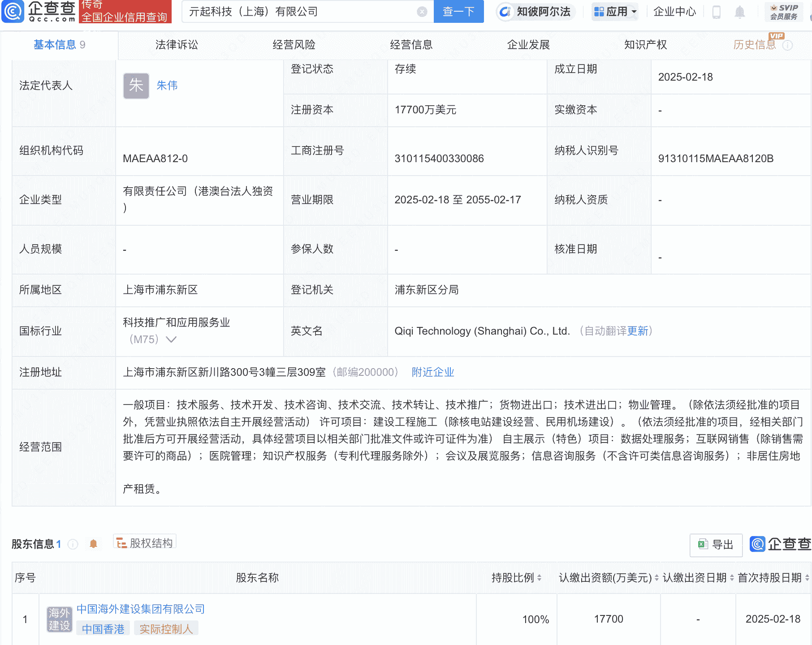This screenshot has height=645, width=812.
Task: View the 股权结构 equity structure chart
Action: (144, 542)
